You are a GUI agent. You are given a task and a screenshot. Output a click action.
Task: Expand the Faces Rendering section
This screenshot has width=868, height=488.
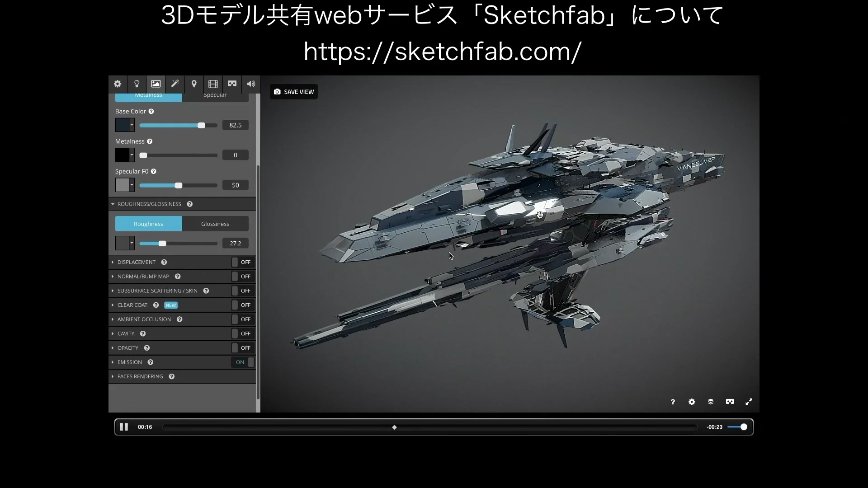pos(113,377)
